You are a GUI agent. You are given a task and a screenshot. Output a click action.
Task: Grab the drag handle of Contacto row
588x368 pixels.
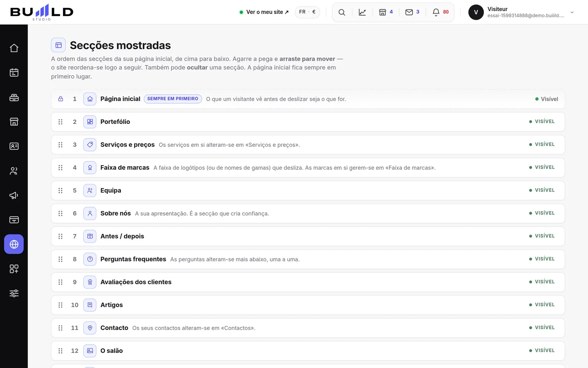pyautogui.click(x=60, y=328)
